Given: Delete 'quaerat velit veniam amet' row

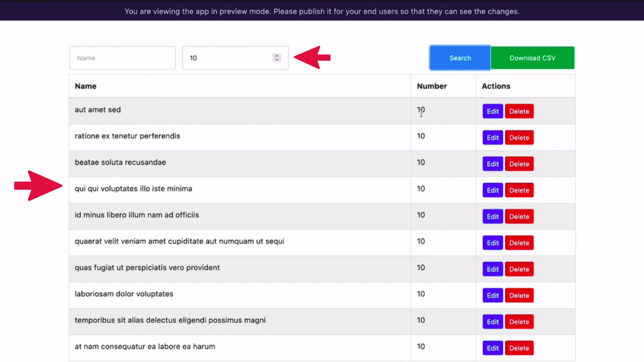Looking at the screenshot, I should tap(519, 243).
